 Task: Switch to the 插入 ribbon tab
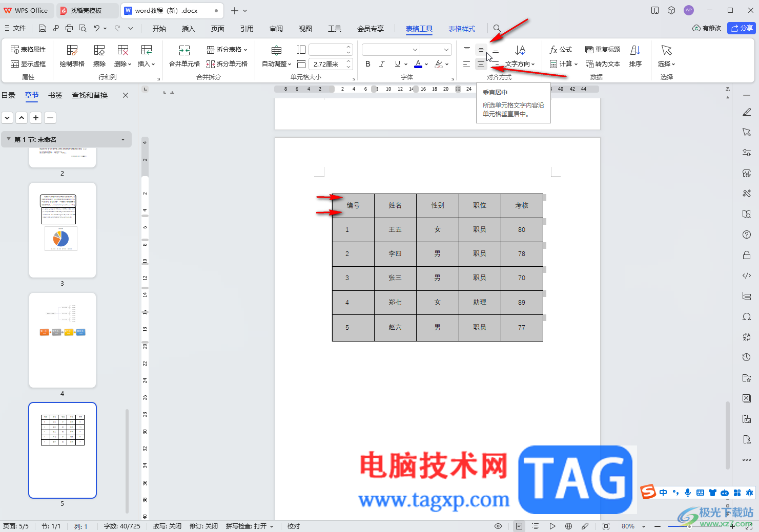[189, 29]
